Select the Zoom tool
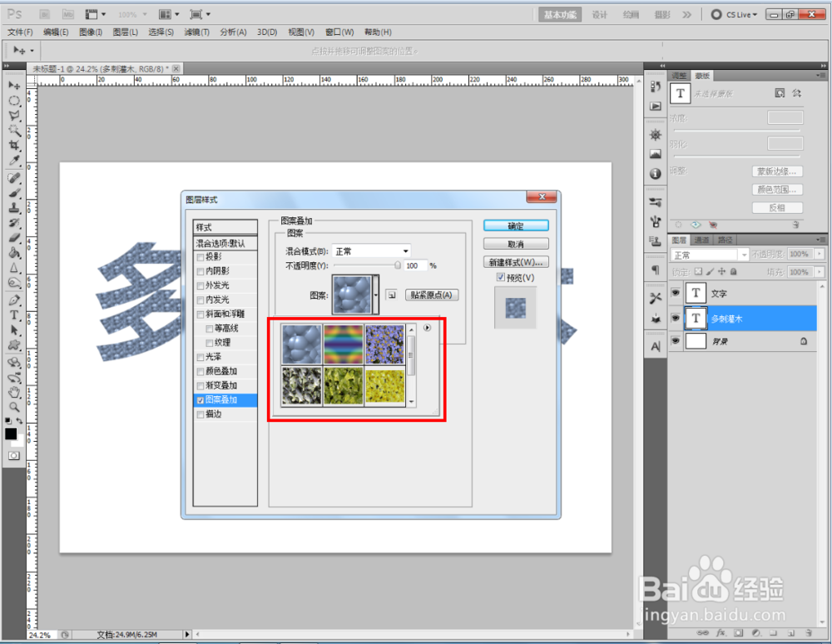The image size is (832, 644). click(x=14, y=407)
